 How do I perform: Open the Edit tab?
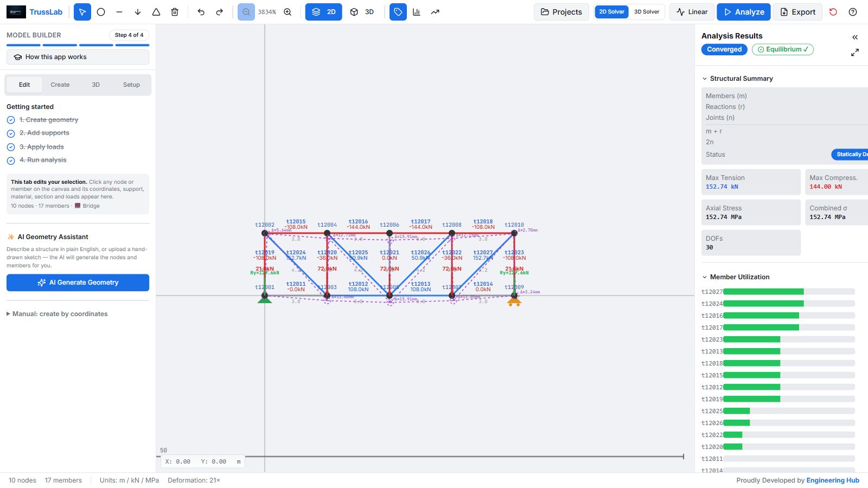point(24,85)
